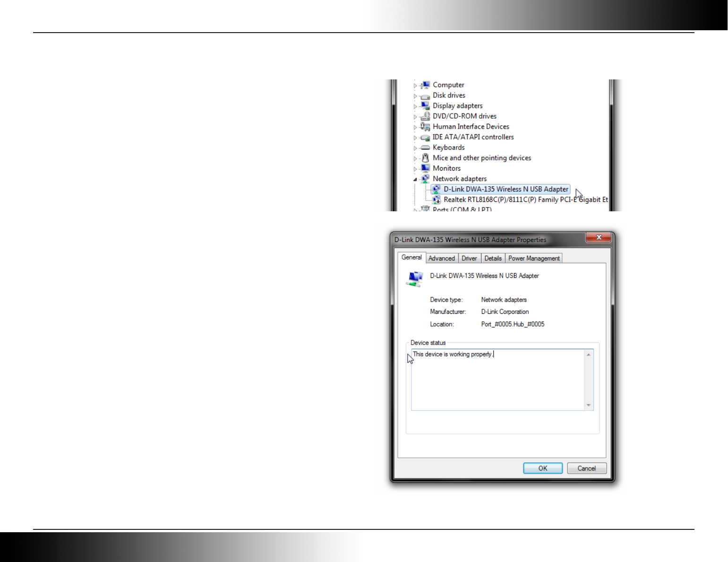Click the Display adapters category icon
This screenshot has height=562, width=728.
425,106
